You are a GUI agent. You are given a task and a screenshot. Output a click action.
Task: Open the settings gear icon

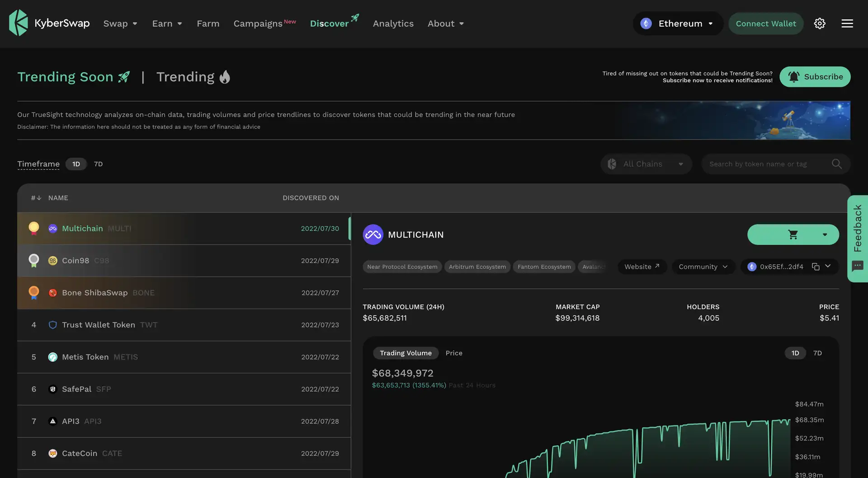click(820, 23)
